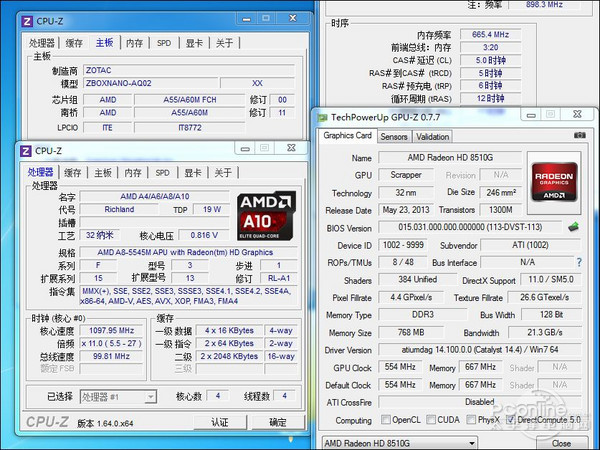The width and height of the screenshot is (600, 450).
Task: Click the ATI CrossFire Disabled field
Action: tap(479, 402)
